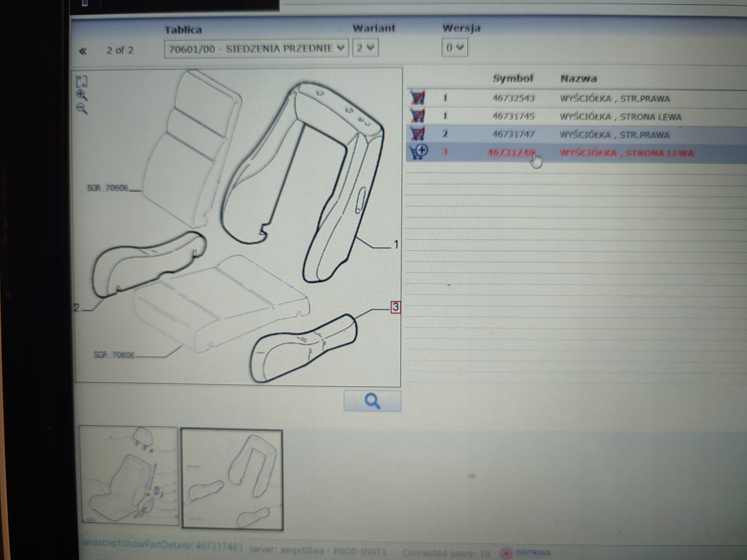Click the Nazwa column header
The image size is (747, 560).
[578, 79]
